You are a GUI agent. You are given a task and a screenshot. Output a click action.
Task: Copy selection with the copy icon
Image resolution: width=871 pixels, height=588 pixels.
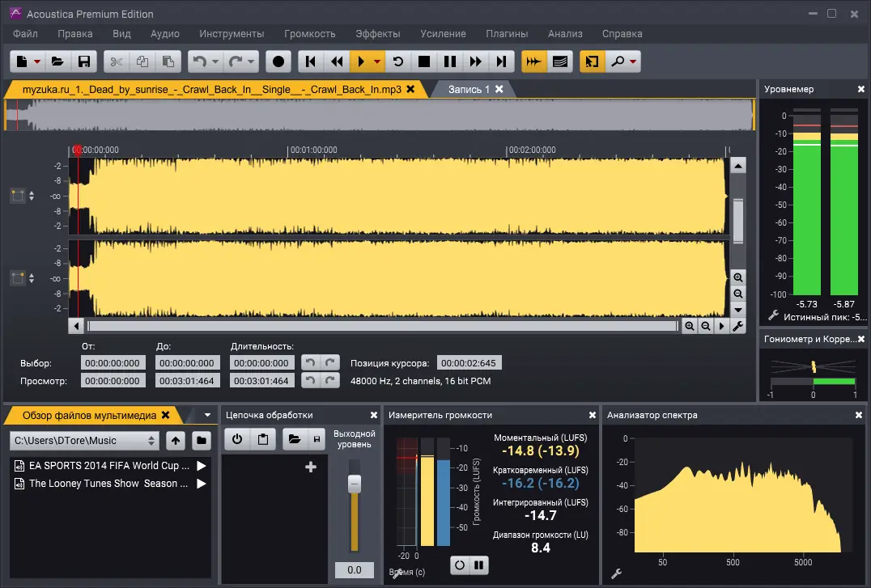[142, 61]
